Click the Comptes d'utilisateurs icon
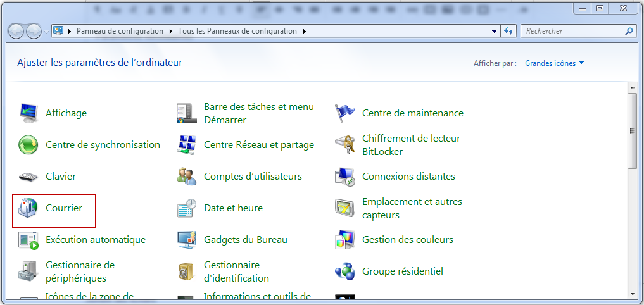The height and width of the screenshot is (305, 644). 187,177
